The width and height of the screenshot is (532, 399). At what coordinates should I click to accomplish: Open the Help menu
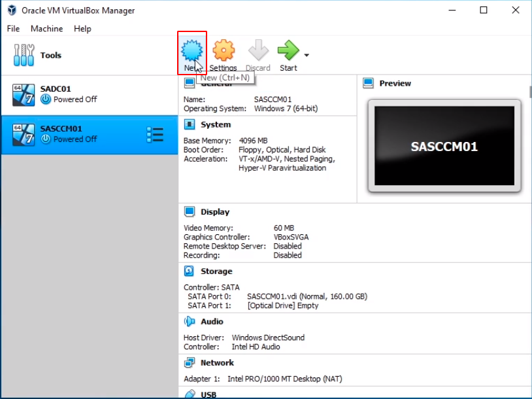(82, 29)
